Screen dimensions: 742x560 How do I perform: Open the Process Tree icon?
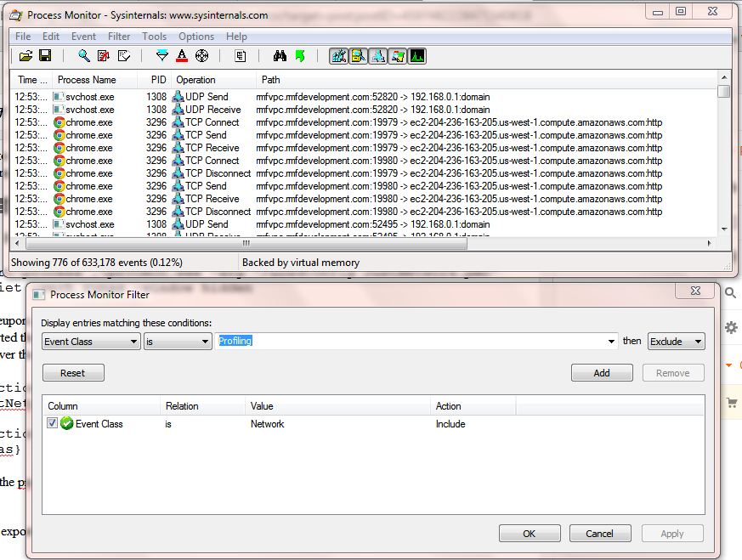(x=241, y=55)
